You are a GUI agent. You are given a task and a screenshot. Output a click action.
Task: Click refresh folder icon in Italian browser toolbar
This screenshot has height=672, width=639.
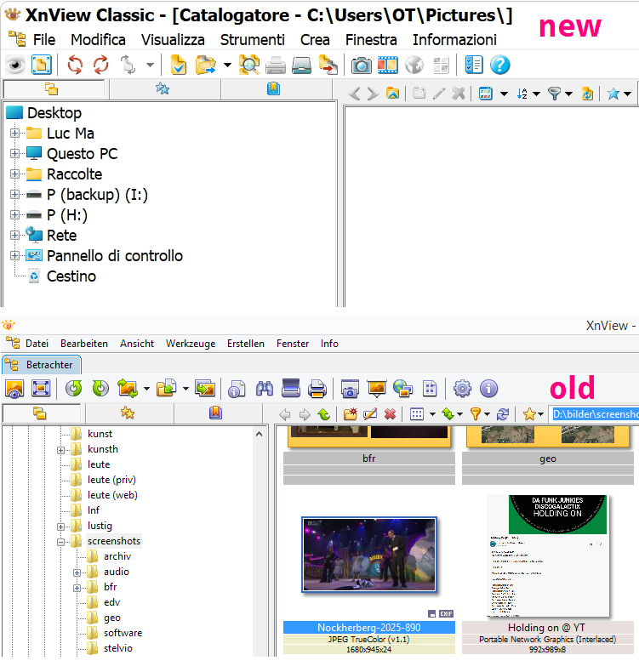pos(587,93)
